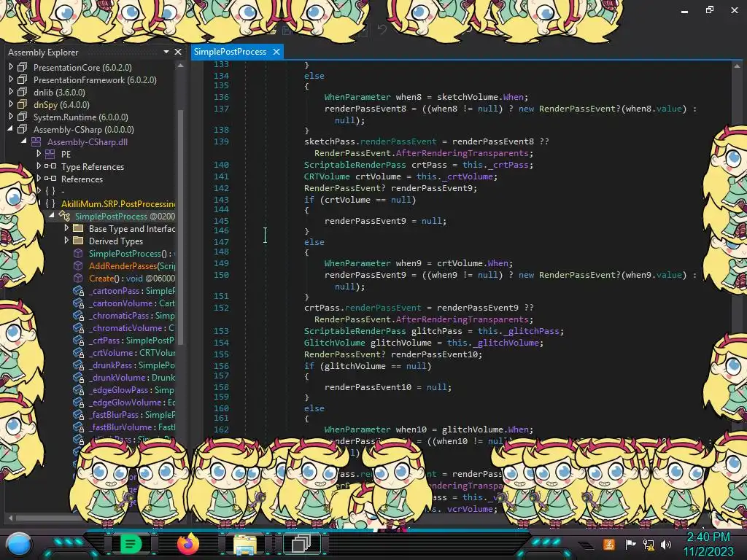747x560 pixels.
Task: Click the _cartoonPass field lock icon
Action: [x=78, y=291]
